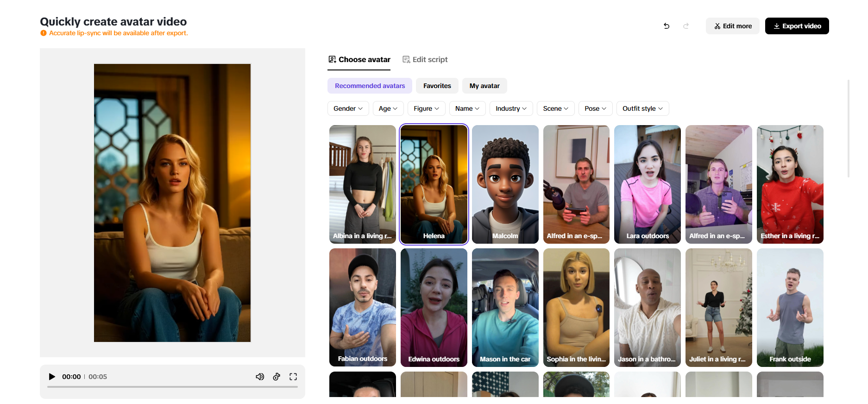
Task: Pick the Jason in a bathroom avatar
Action: [x=648, y=308]
